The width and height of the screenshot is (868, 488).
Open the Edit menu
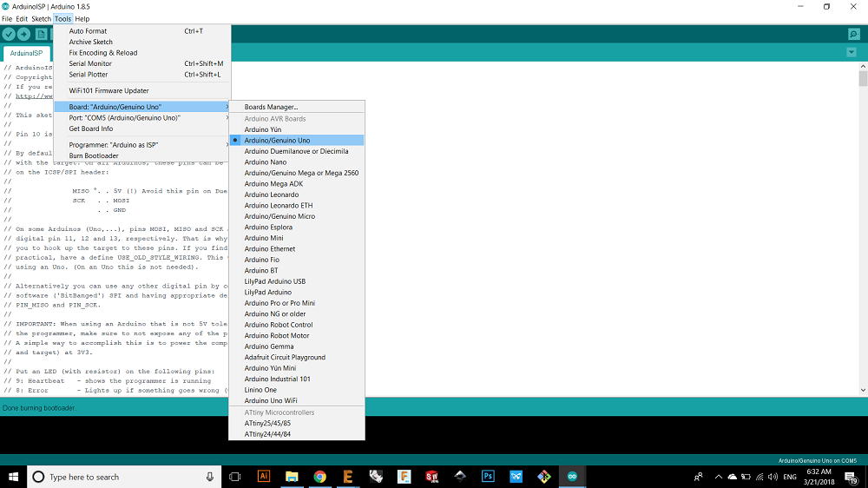coord(22,19)
